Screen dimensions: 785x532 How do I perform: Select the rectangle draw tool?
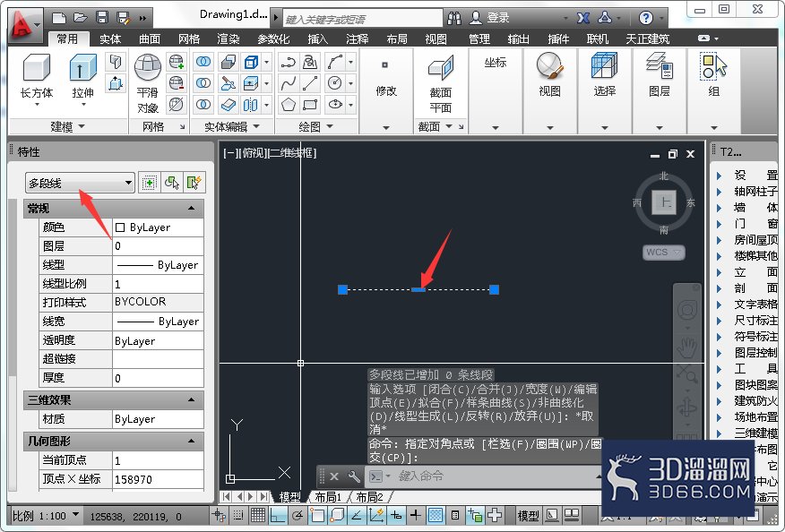tap(310, 104)
